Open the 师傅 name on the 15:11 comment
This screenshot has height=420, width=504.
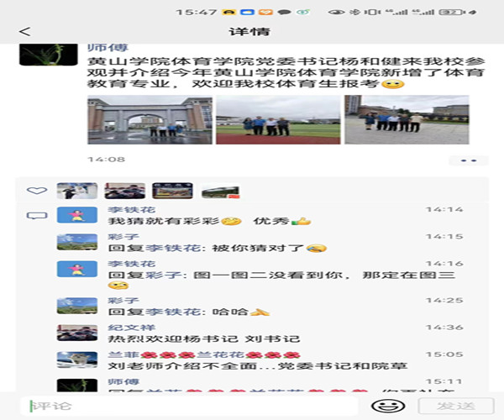click(x=123, y=381)
